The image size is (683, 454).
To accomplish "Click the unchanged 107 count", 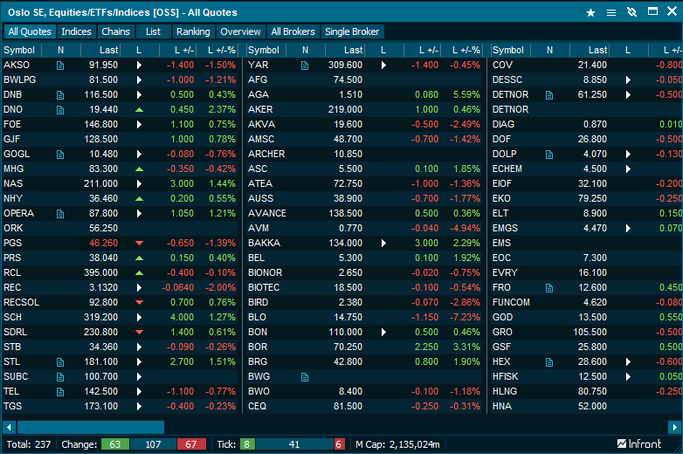I will pyautogui.click(x=153, y=444).
